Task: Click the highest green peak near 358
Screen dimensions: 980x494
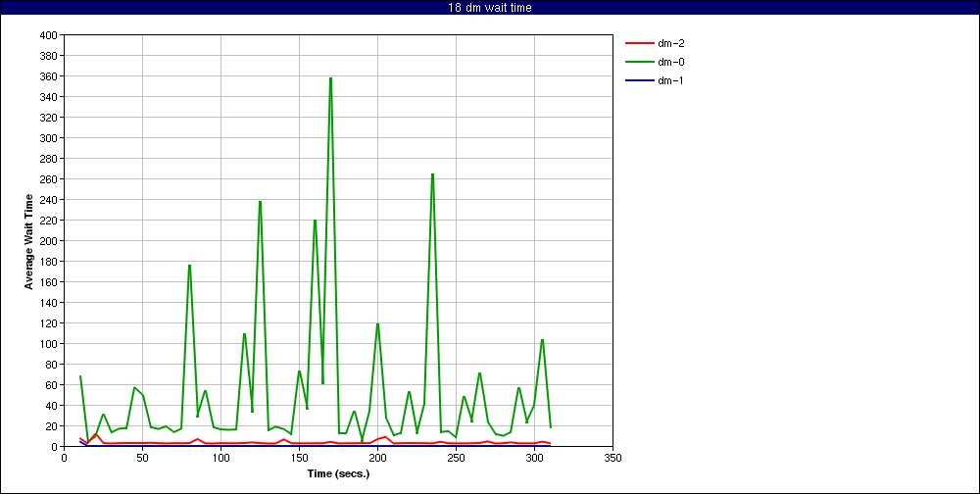Action: pos(330,78)
